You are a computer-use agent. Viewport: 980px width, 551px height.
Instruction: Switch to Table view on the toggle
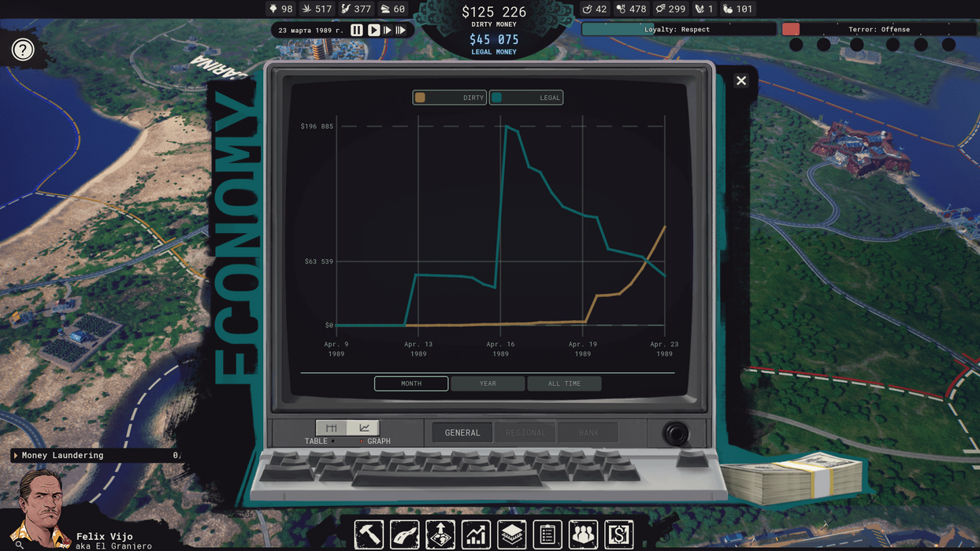click(332, 428)
